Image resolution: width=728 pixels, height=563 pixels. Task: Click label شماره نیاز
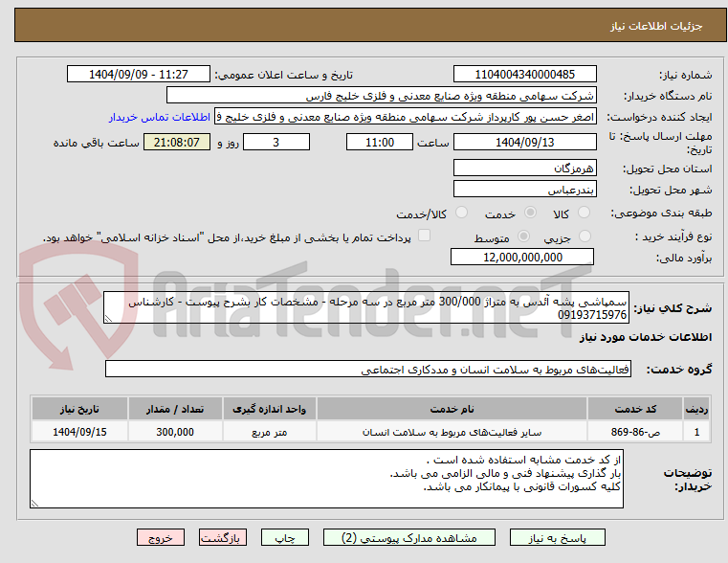685,75
